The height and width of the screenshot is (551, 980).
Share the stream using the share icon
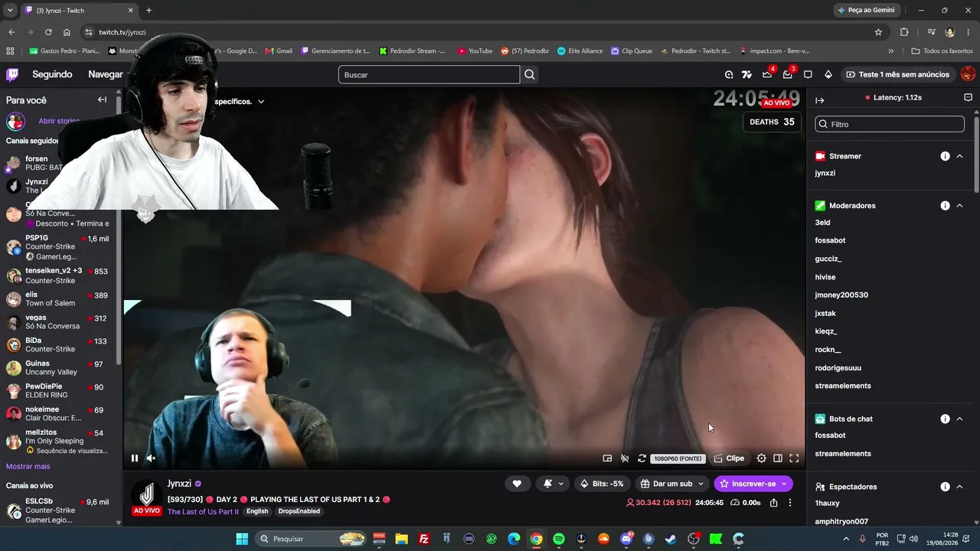[773, 503]
